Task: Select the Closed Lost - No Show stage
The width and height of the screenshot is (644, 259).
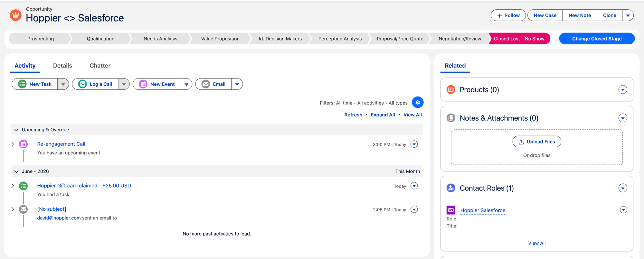Action: 519,39
